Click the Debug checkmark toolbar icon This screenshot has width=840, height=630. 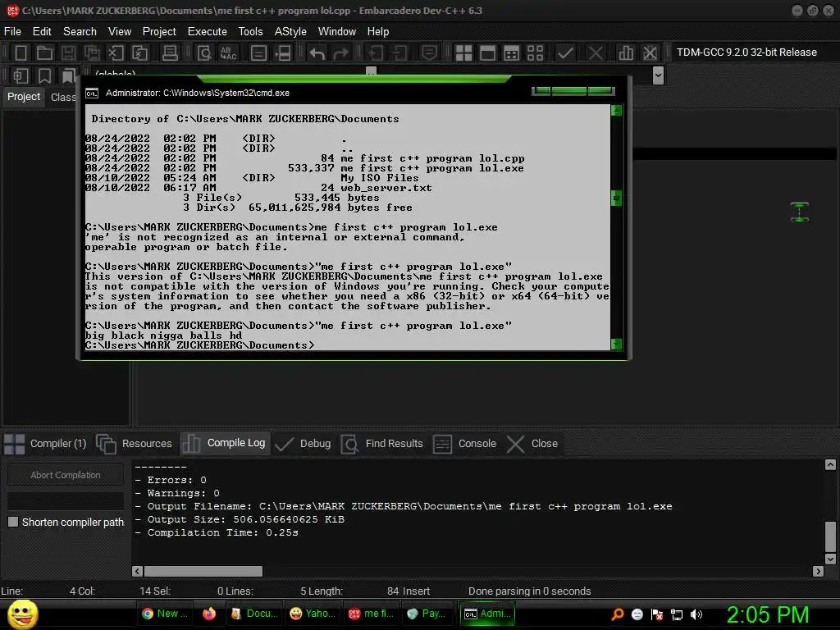tap(566, 52)
